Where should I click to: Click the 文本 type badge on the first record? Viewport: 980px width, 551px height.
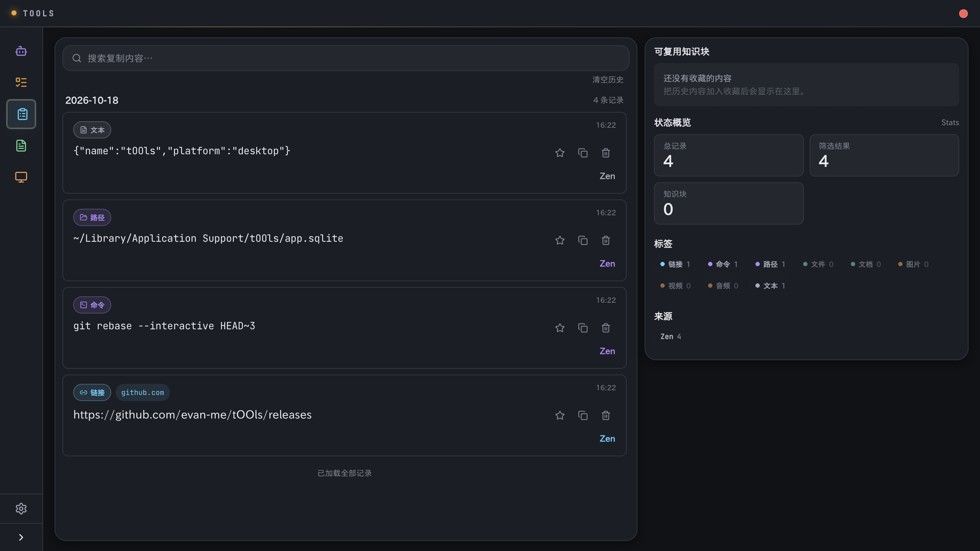(92, 130)
